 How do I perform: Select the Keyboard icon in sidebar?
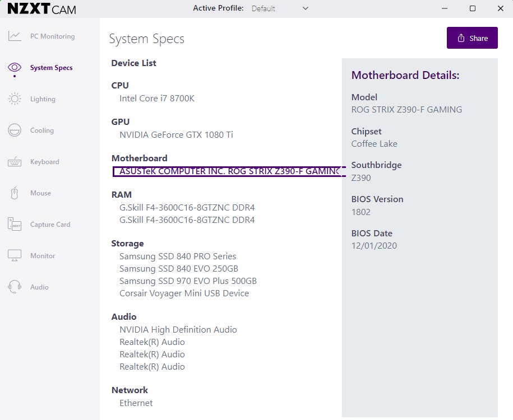tap(15, 162)
